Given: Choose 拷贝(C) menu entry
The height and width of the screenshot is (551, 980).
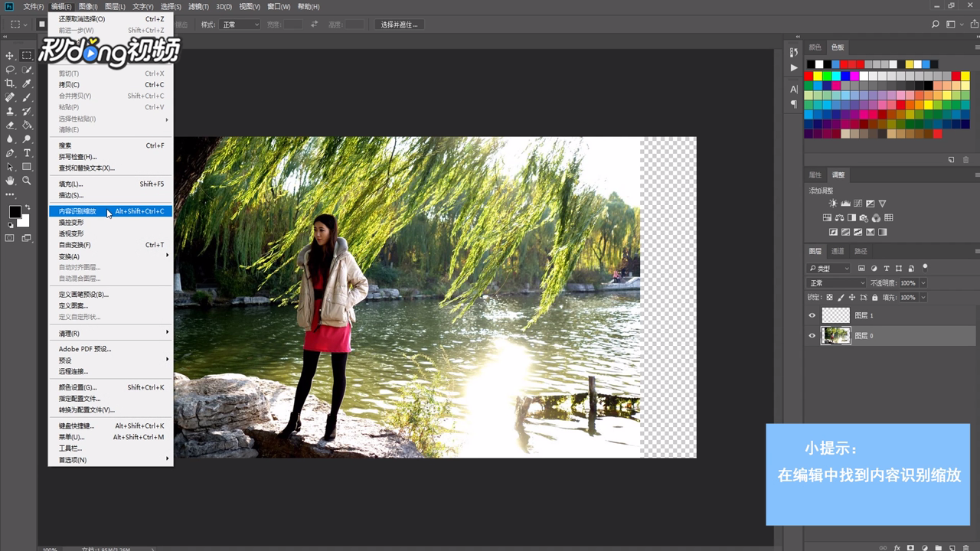Looking at the screenshot, I should point(111,84).
